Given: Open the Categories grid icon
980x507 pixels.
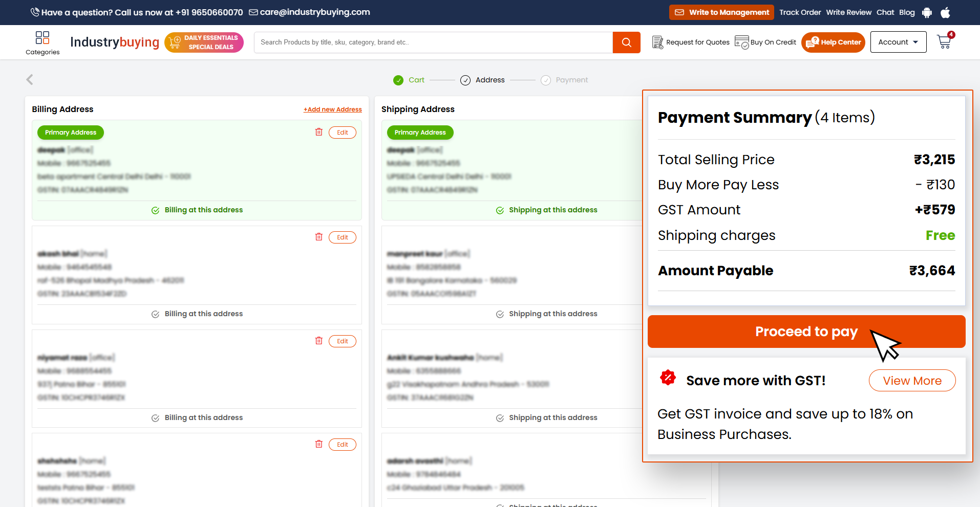Looking at the screenshot, I should 42,38.
